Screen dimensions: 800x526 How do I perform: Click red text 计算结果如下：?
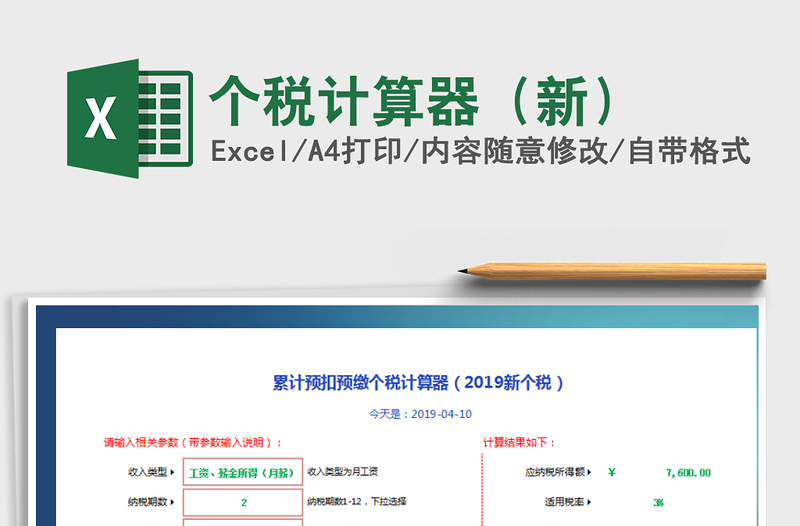519,442
